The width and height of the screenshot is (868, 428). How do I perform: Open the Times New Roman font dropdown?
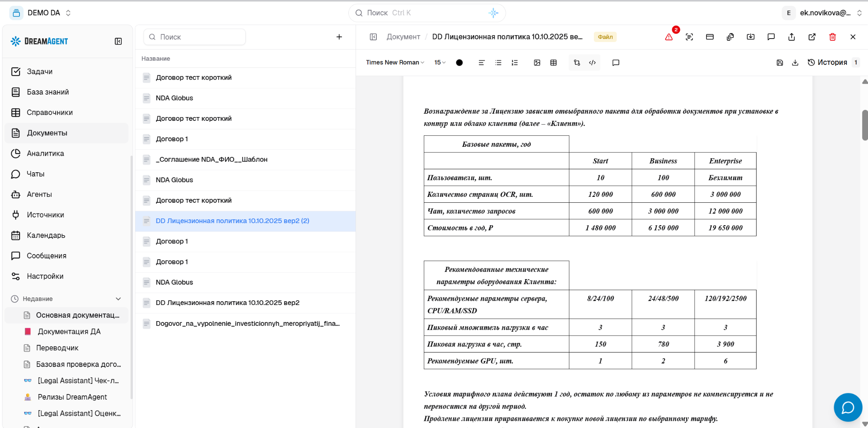point(395,62)
